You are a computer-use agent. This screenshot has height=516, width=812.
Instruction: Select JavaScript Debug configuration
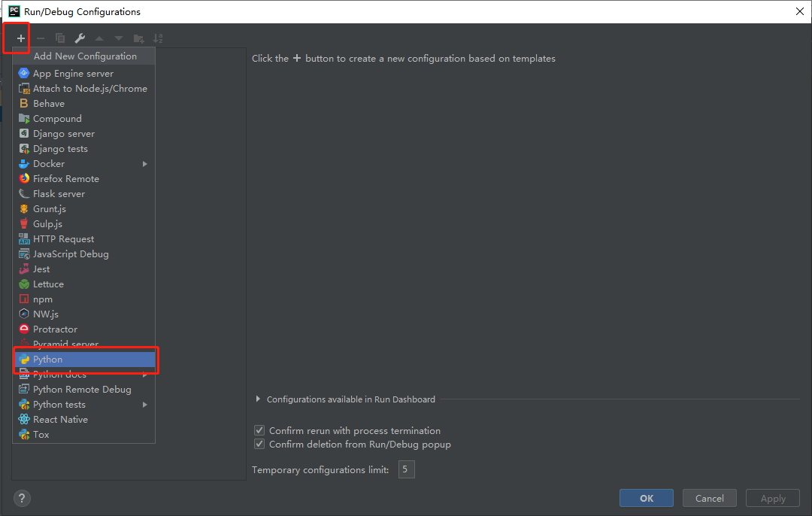[84, 253]
